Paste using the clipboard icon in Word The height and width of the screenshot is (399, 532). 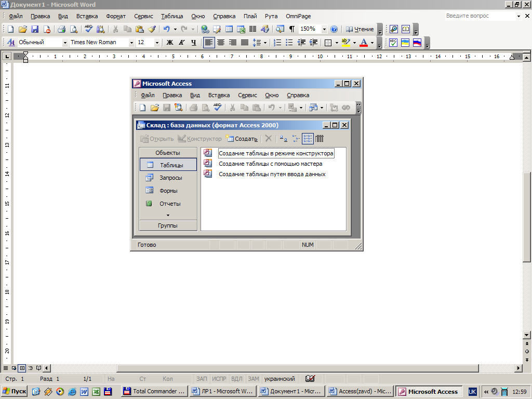click(x=139, y=29)
